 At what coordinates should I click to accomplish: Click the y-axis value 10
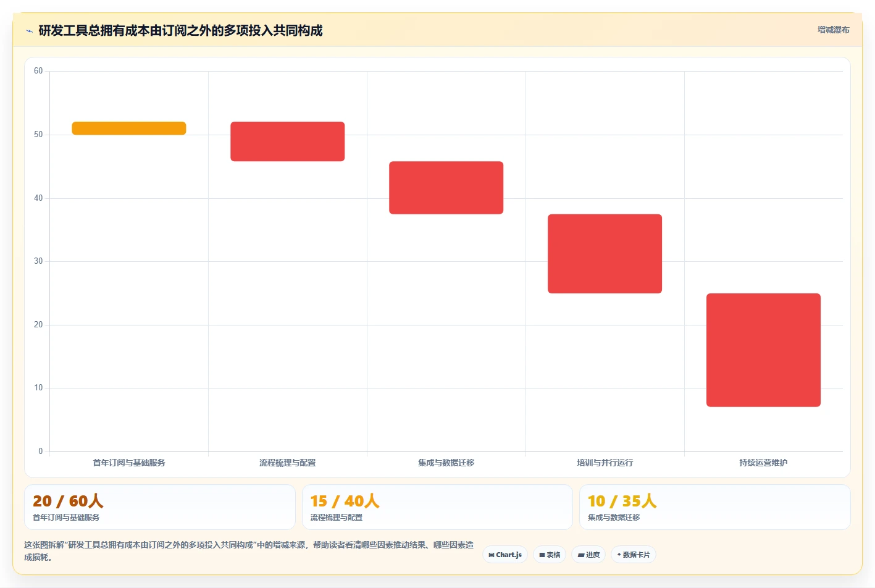38,388
